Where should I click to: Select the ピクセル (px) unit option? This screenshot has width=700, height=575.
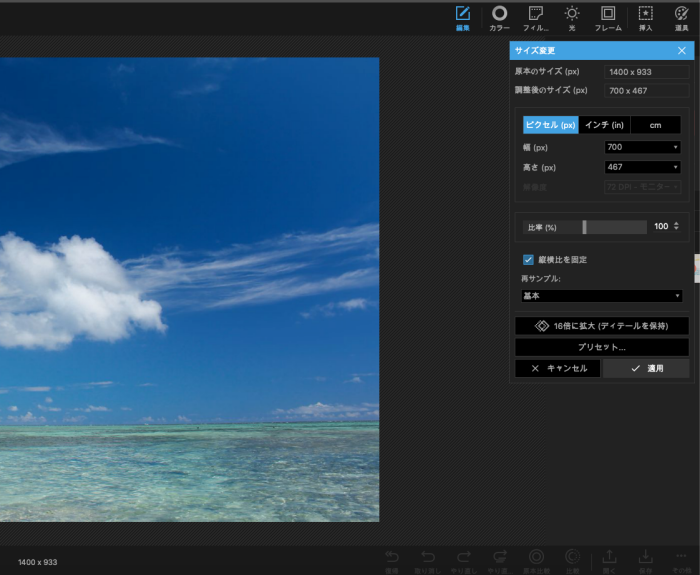pos(551,125)
